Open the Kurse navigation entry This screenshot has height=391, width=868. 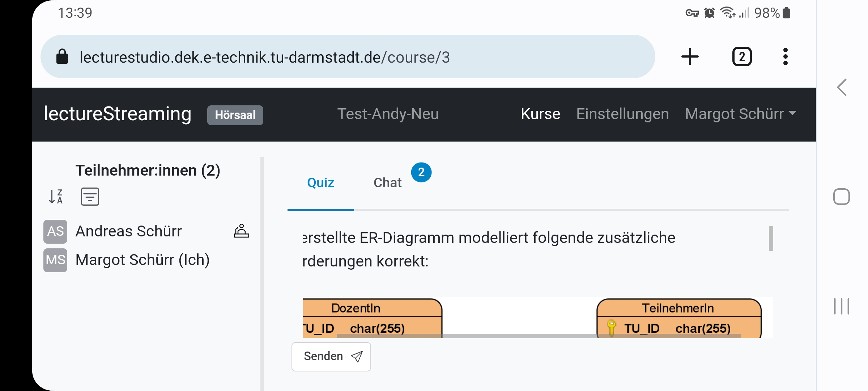click(x=540, y=114)
